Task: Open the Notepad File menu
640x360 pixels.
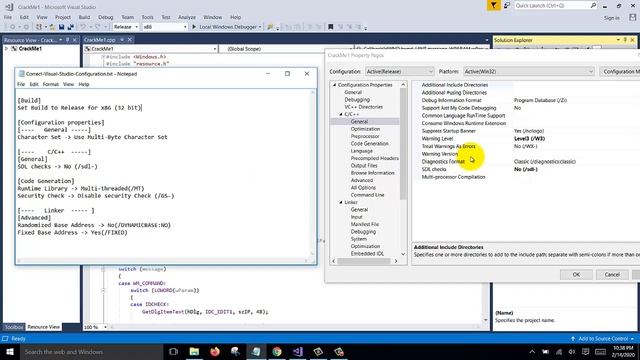Action: point(21,84)
